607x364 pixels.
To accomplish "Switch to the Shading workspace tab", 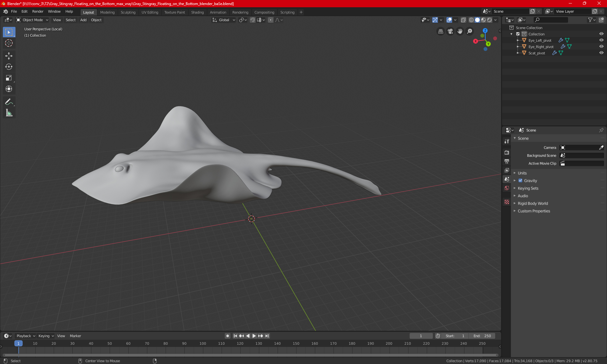I will [x=197, y=12].
